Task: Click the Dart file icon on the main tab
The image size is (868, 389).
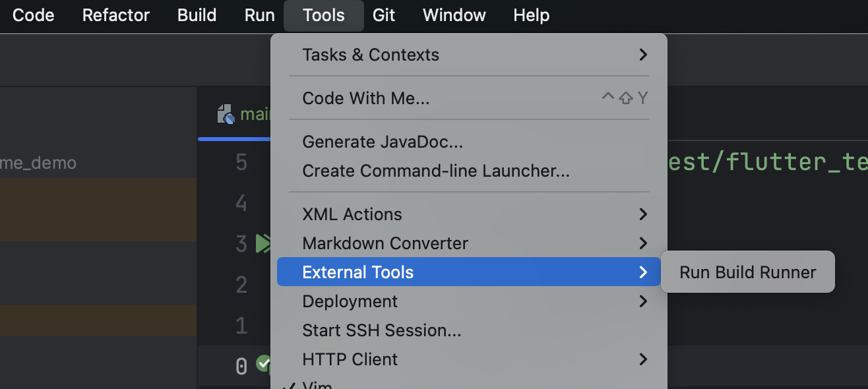Action: click(226, 114)
